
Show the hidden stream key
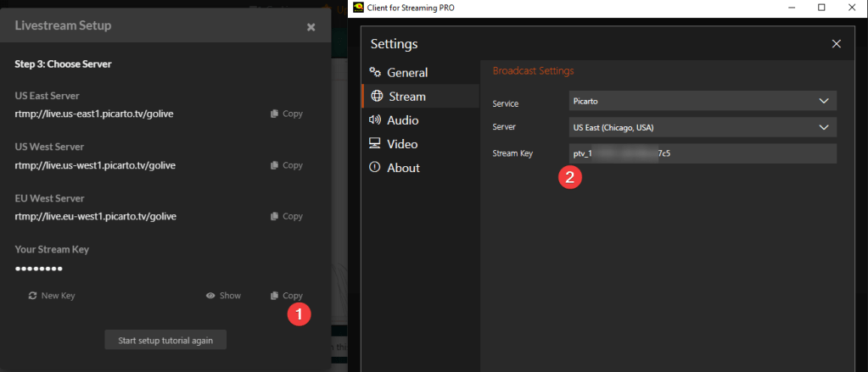pyautogui.click(x=223, y=296)
